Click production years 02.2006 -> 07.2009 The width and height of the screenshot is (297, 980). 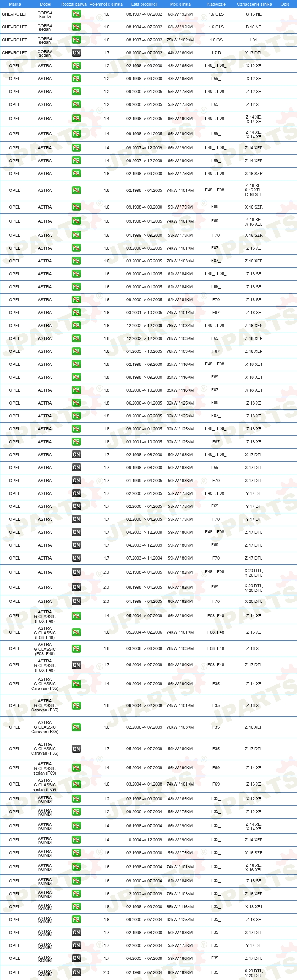pos(144,727)
